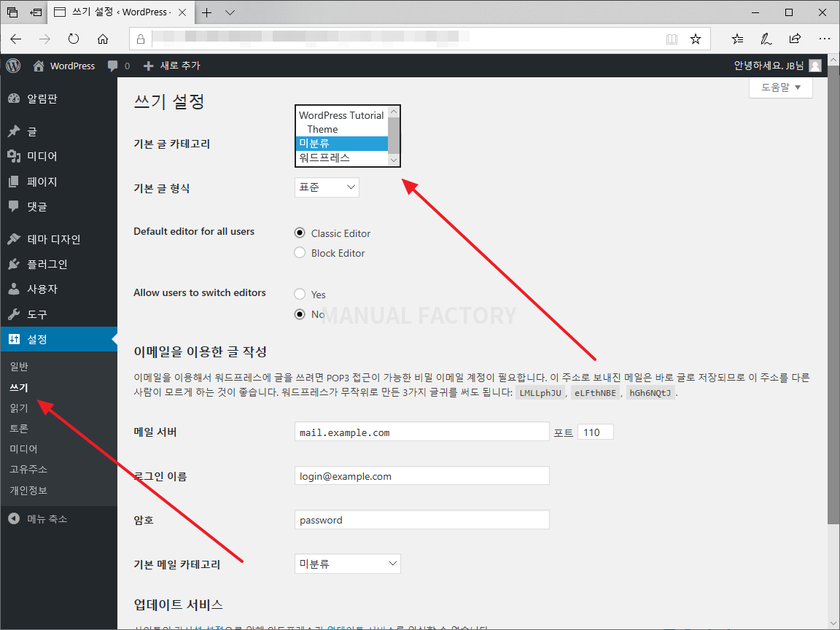Open the WordPress site home icon
Image resolution: width=840 pixels, height=630 pixels.
(x=38, y=66)
